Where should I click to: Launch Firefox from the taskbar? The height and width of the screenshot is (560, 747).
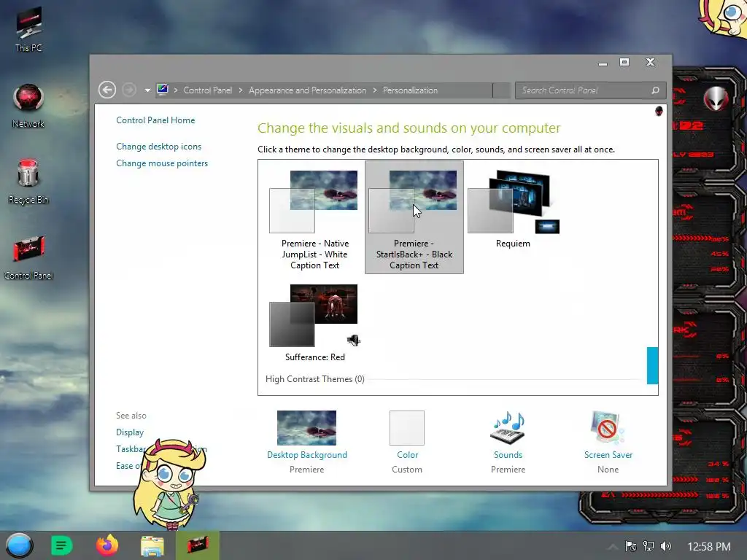[107, 545]
